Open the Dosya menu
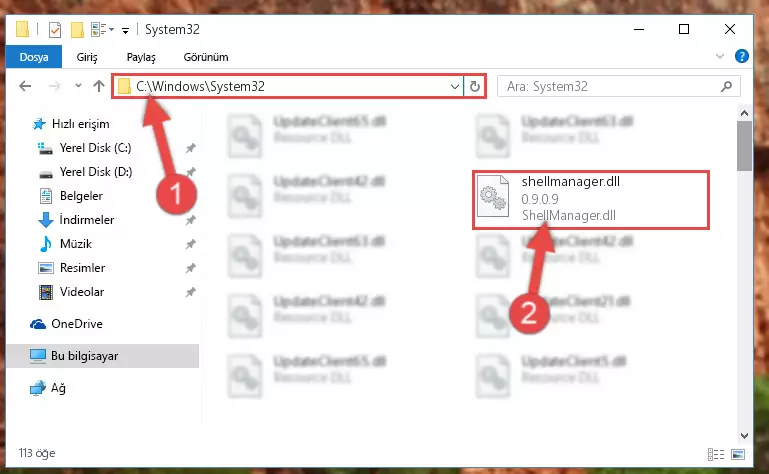 (34, 57)
